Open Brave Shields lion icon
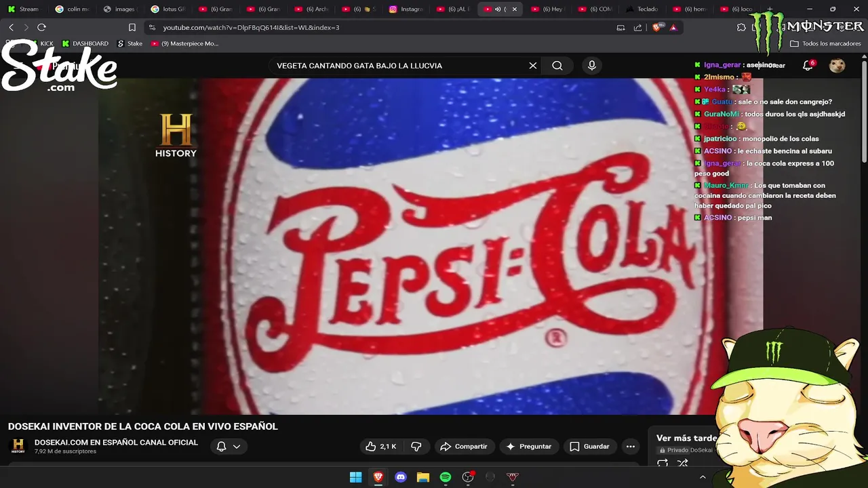868x488 pixels. coord(656,27)
